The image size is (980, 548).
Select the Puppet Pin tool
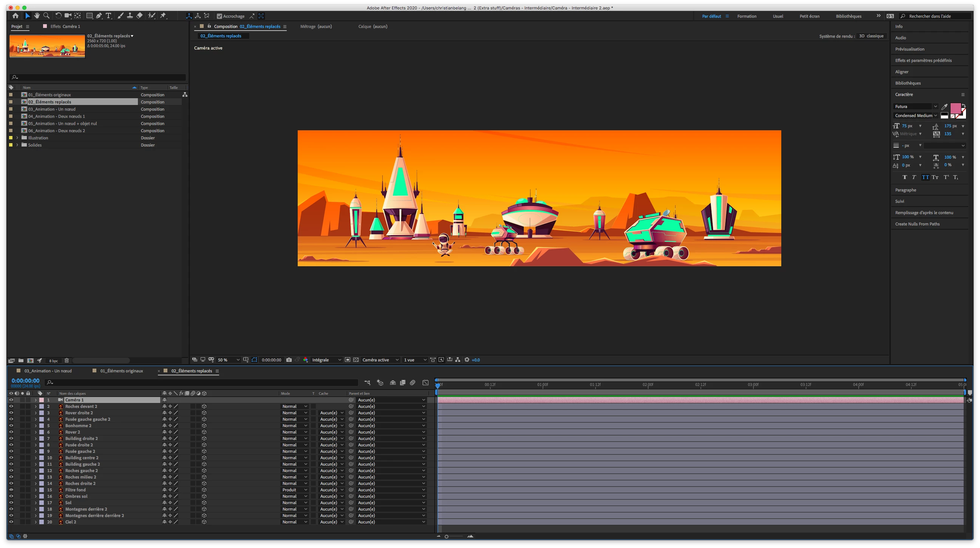(x=163, y=15)
